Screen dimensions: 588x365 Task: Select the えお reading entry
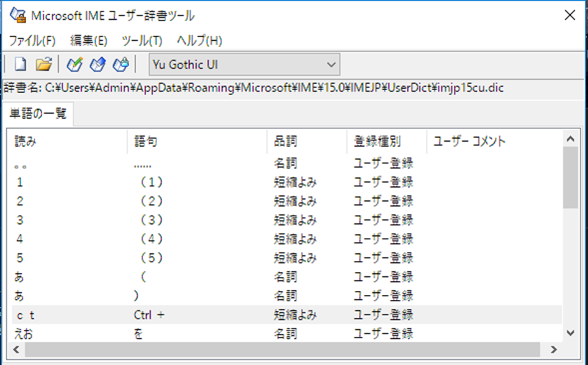287,334
